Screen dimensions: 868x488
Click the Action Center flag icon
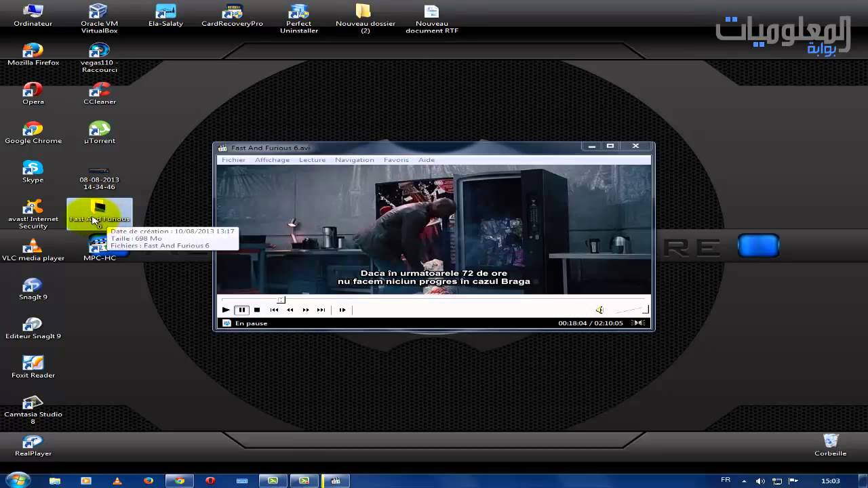pos(793,481)
